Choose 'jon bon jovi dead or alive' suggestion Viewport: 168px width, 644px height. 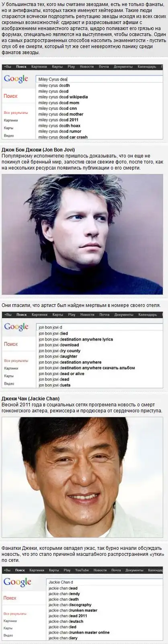pyautogui.click(x=61, y=373)
